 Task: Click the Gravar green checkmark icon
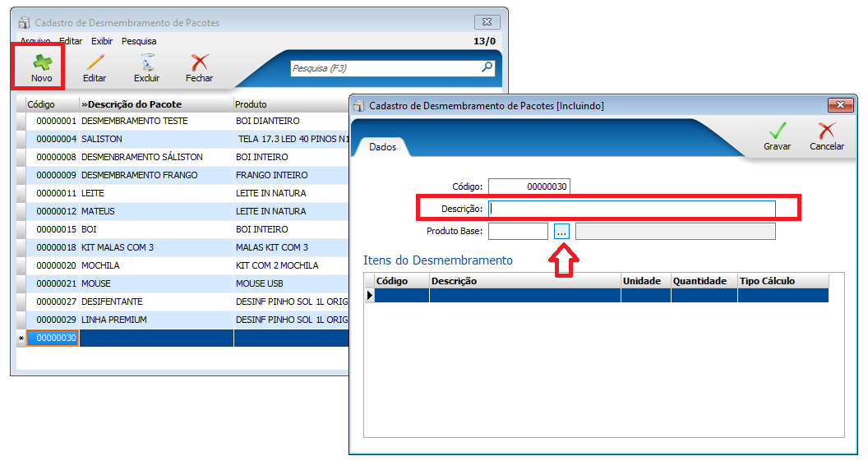[778, 131]
